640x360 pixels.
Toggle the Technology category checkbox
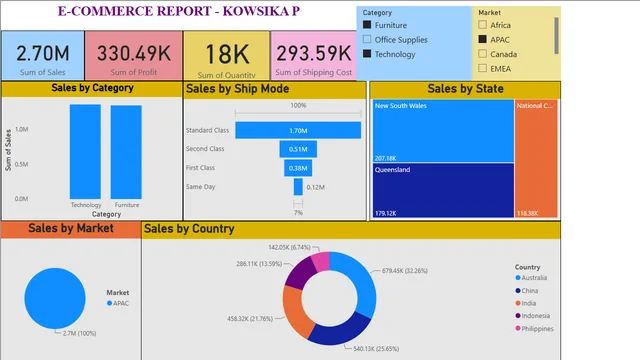(x=367, y=54)
